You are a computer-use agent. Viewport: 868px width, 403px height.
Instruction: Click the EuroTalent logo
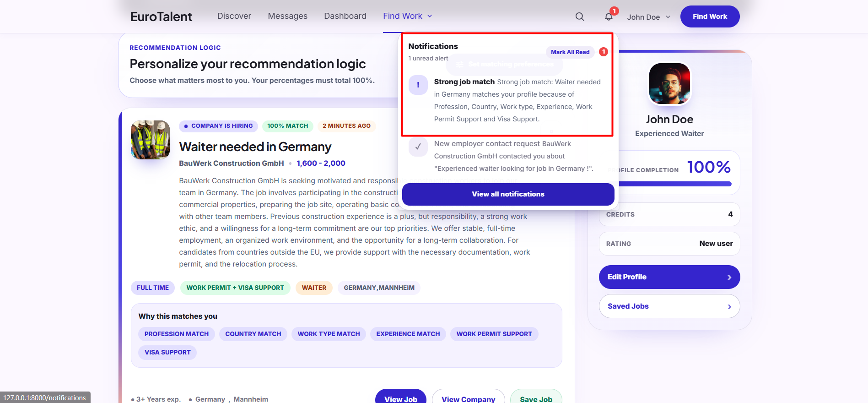161,16
